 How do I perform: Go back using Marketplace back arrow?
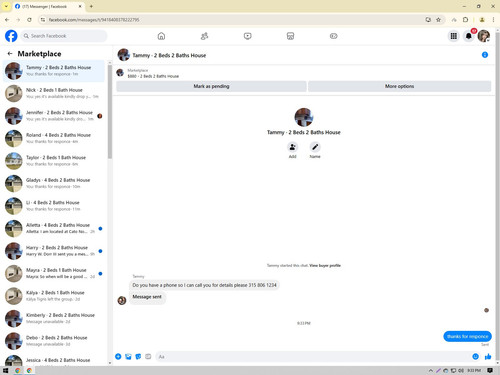[x=10, y=54]
